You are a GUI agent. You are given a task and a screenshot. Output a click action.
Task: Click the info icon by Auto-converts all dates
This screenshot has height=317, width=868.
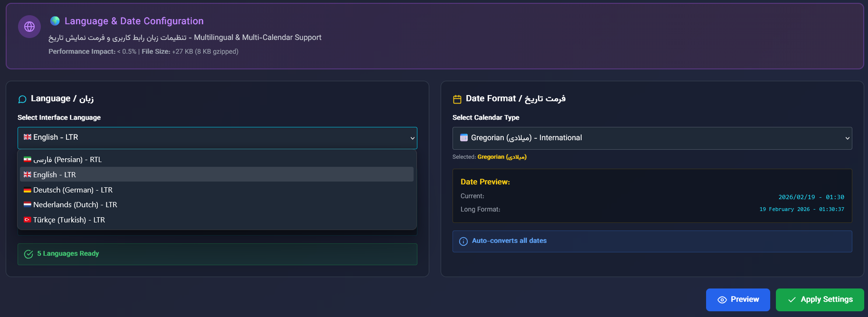463,241
